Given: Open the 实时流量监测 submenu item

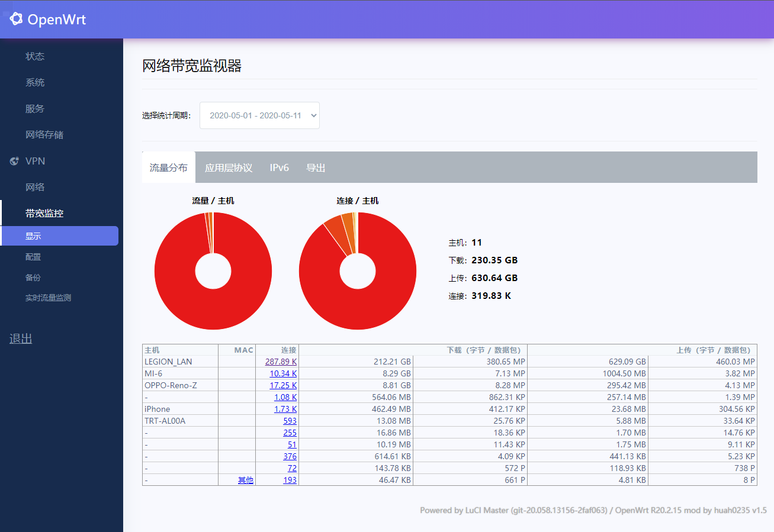Looking at the screenshot, I should 48,298.
